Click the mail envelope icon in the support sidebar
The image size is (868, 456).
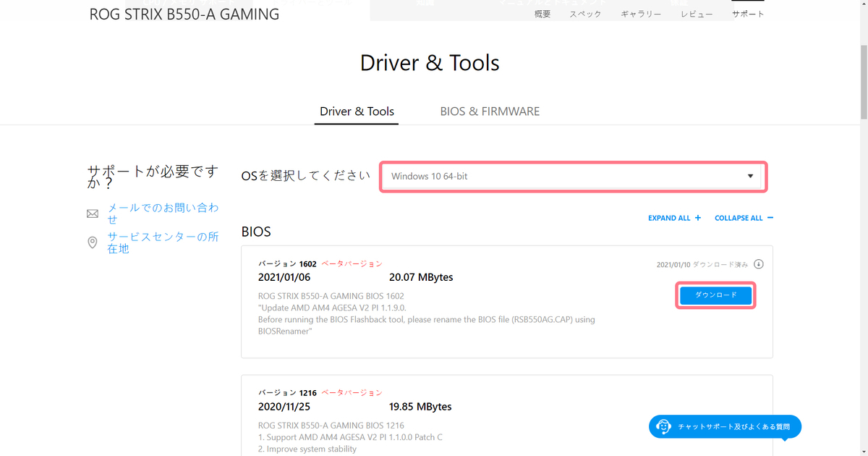(93, 214)
